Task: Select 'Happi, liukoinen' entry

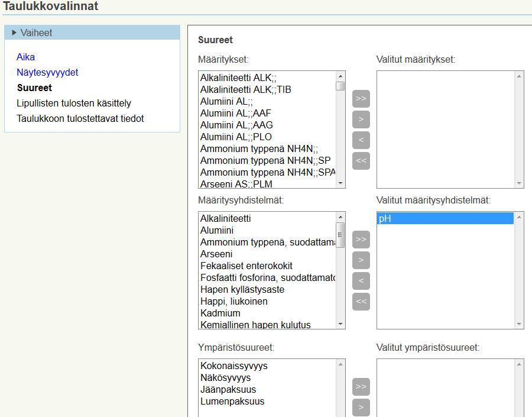Action: 267,301
